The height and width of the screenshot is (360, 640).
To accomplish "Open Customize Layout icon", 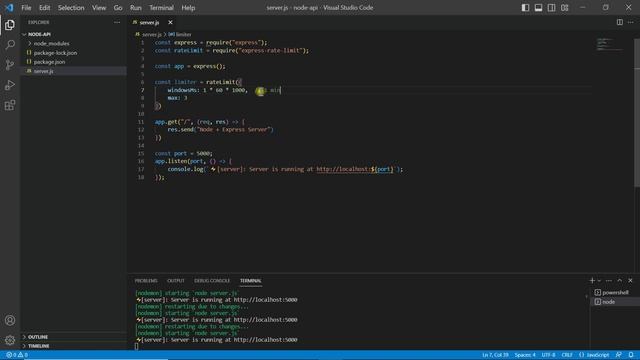I will point(564,7).
